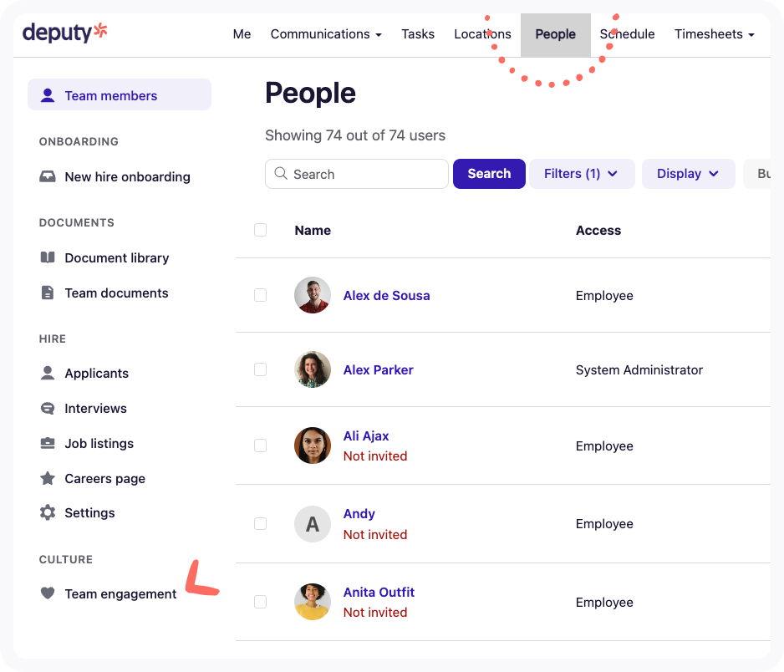Click the Job listings briefcase icon

[48, 443]
